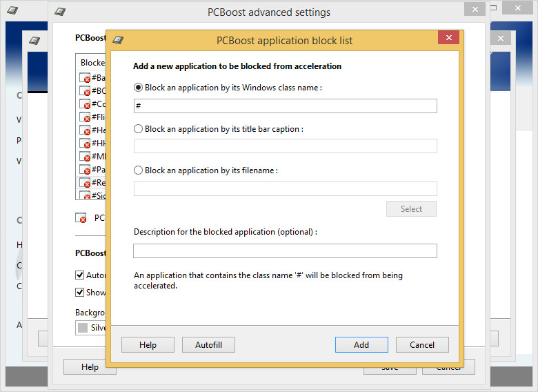Click the Select button for filename

(x=411, y=208)
